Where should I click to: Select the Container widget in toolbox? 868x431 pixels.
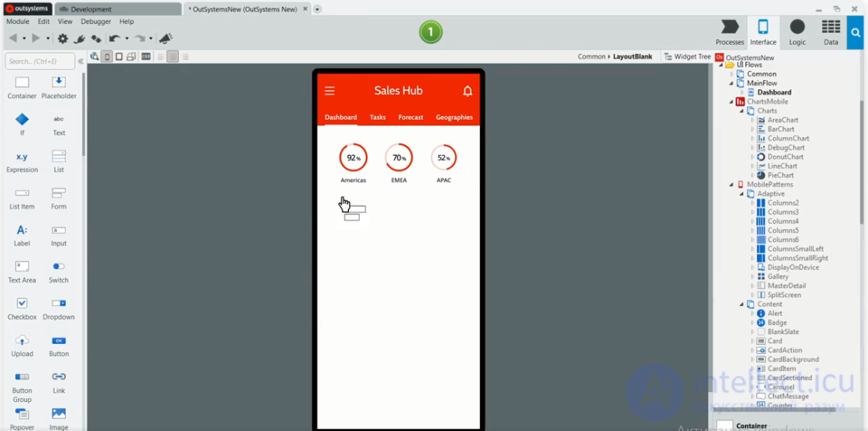coord(22,88)
